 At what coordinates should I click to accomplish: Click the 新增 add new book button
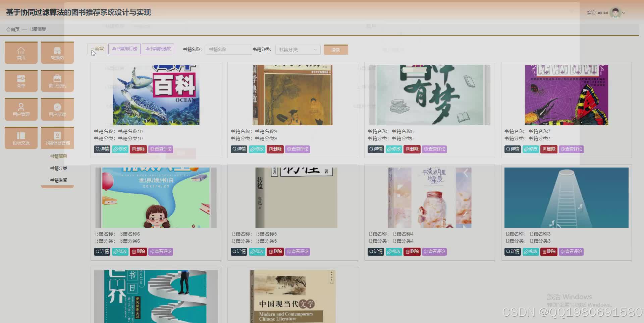point(97,49)
